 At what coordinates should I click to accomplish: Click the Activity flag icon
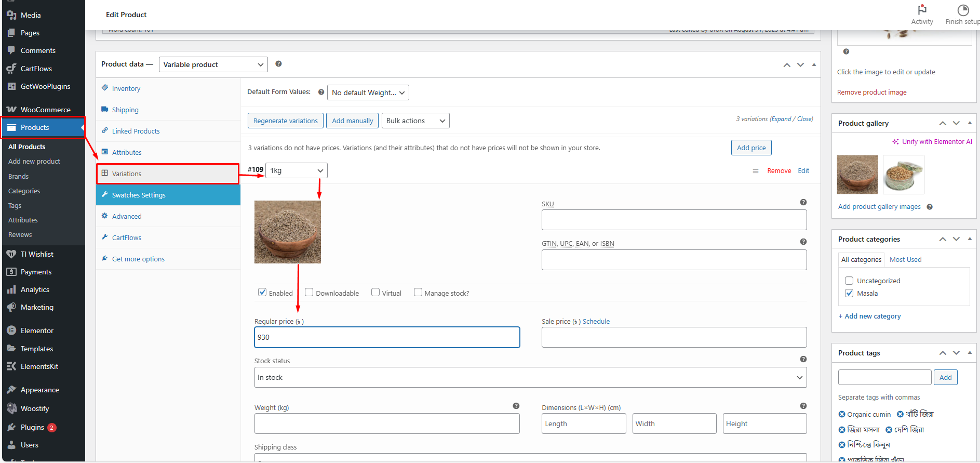point(922,10)
